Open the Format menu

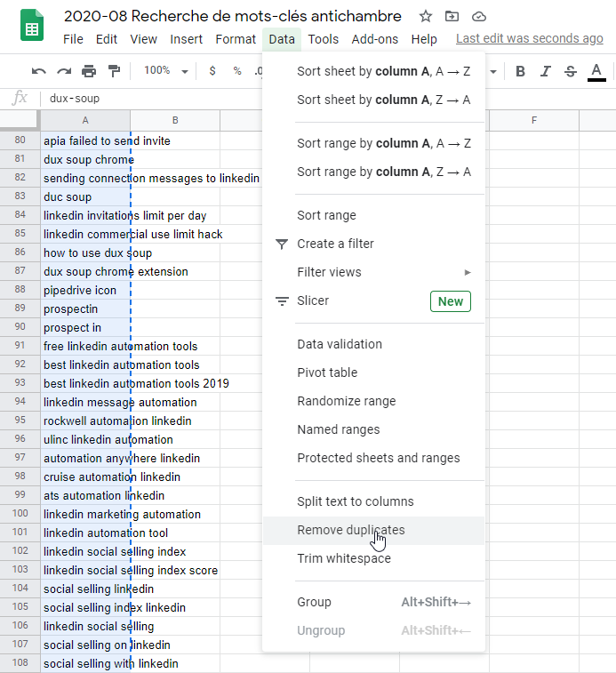coord(236,39)
